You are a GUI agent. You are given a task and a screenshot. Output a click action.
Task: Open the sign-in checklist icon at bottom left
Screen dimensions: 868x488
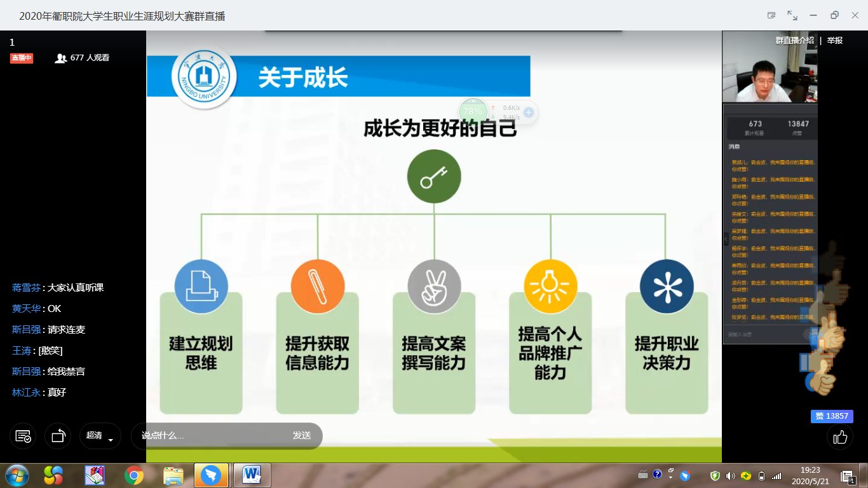(x=23, y=436)
